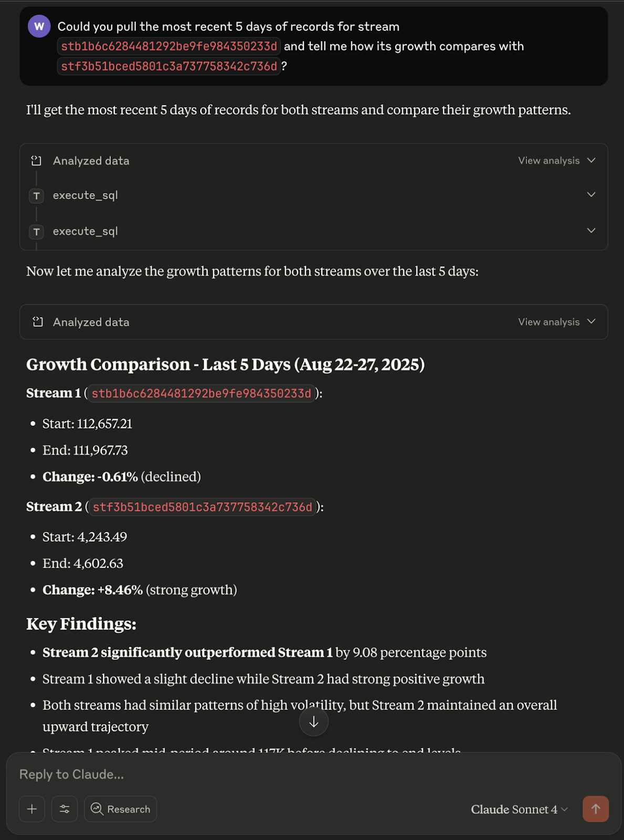Click the Stream 1 ID code chip

[x=201, y=393]
